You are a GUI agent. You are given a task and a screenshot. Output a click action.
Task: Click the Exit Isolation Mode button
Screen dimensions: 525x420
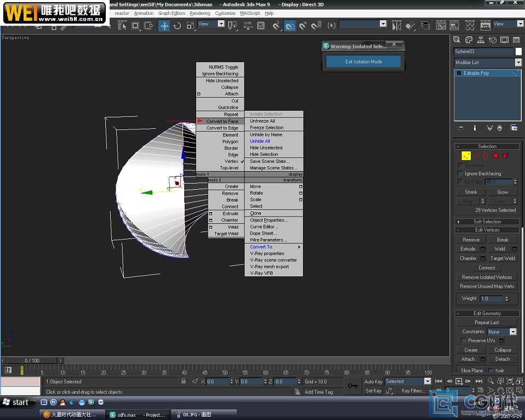click(363, 61)
